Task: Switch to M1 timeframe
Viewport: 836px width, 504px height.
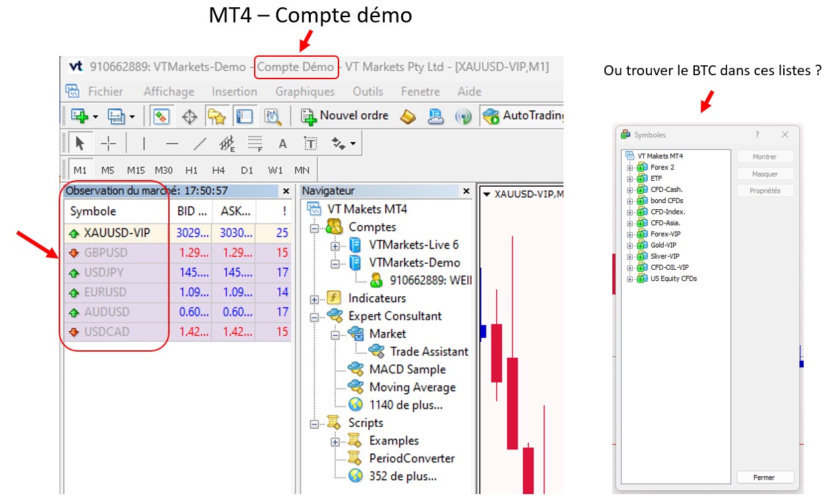Action: tap(80, 170)
